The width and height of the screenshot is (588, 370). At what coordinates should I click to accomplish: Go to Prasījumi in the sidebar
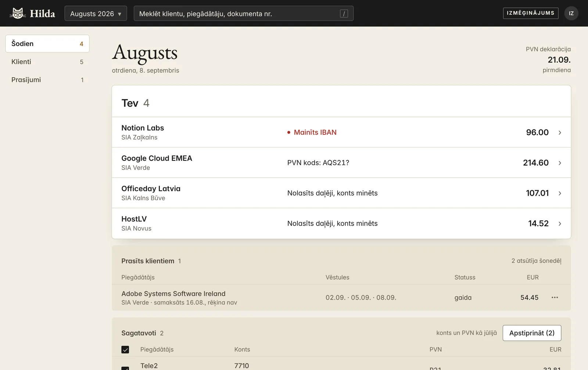click(x=47, y=80)
